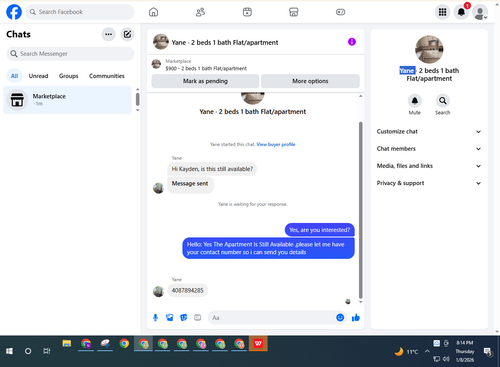Open File Explorer from taskbar
This screenshot has width=500, height=367.
pos(67,344)
